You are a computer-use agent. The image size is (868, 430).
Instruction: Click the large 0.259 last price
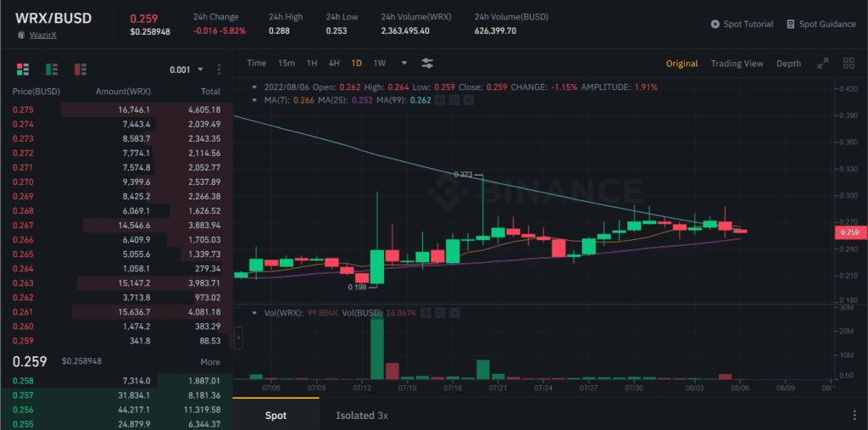click(x=30, y=362)
